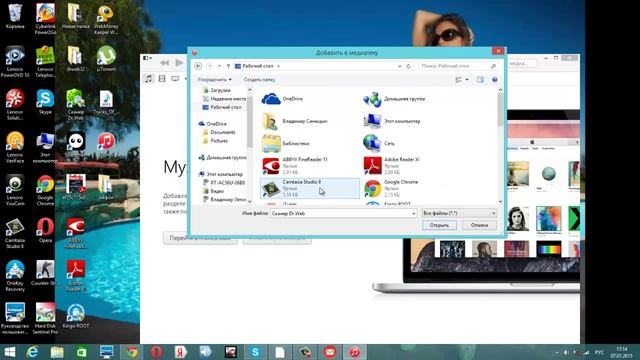640x360 pixels.
Task: Open the file name history dropdown
Action: [413, 213]
